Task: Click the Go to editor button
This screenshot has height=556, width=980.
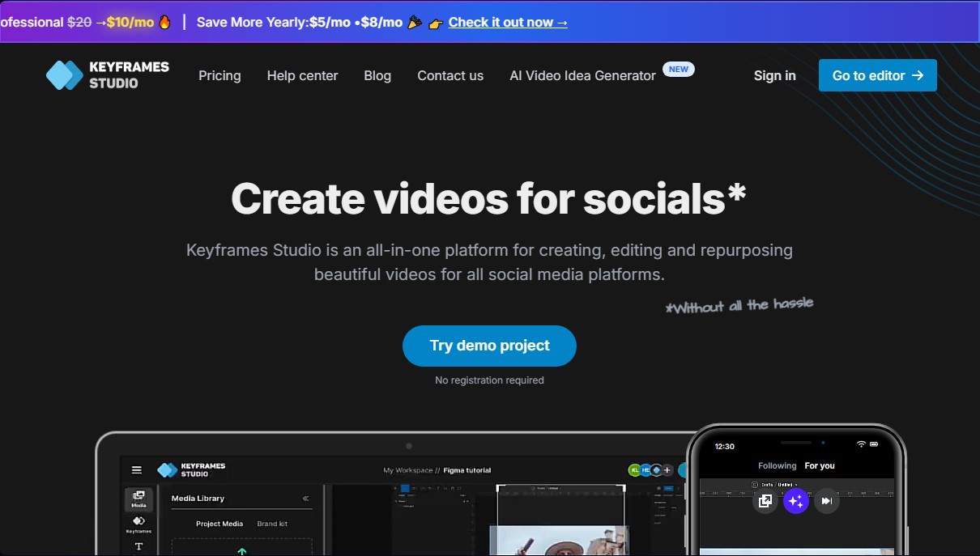Action: tap(878, 75)
